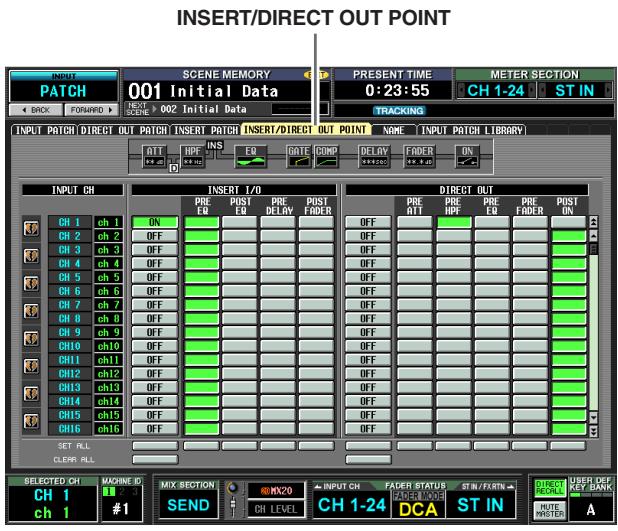Open the NAME tab
Image resolution: width=618 pixels, height=531 pixels.
tap(394, 130)
